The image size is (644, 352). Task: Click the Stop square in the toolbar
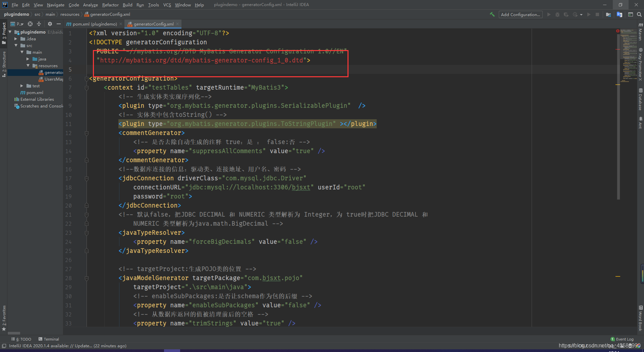pyautogui.click(x=597, y=14)
